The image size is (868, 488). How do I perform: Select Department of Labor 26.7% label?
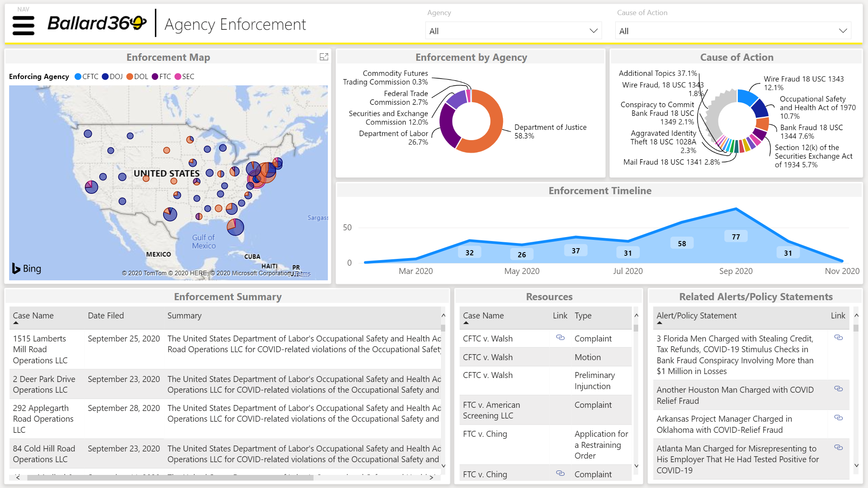[394, 138]
